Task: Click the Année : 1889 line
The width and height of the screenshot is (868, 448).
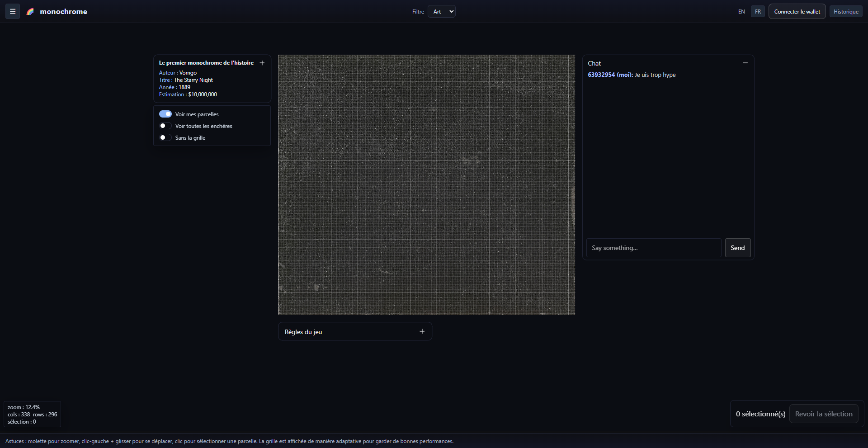Action: pos(175,87)
